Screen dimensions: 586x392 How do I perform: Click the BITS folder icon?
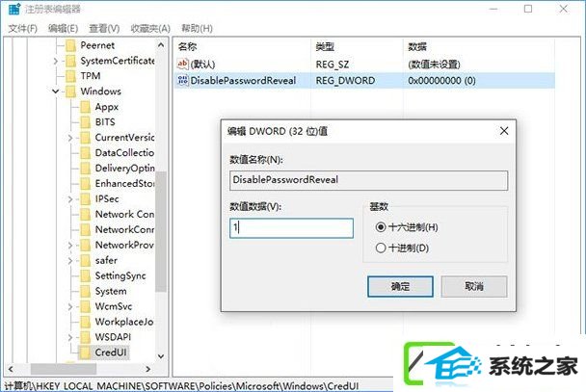[x=85, y=122]
